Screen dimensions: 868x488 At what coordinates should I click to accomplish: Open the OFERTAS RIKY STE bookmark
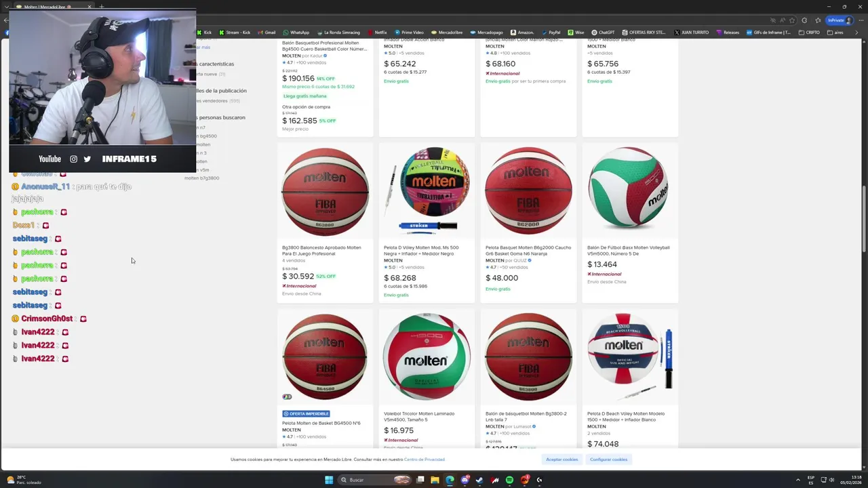[644, 32]
